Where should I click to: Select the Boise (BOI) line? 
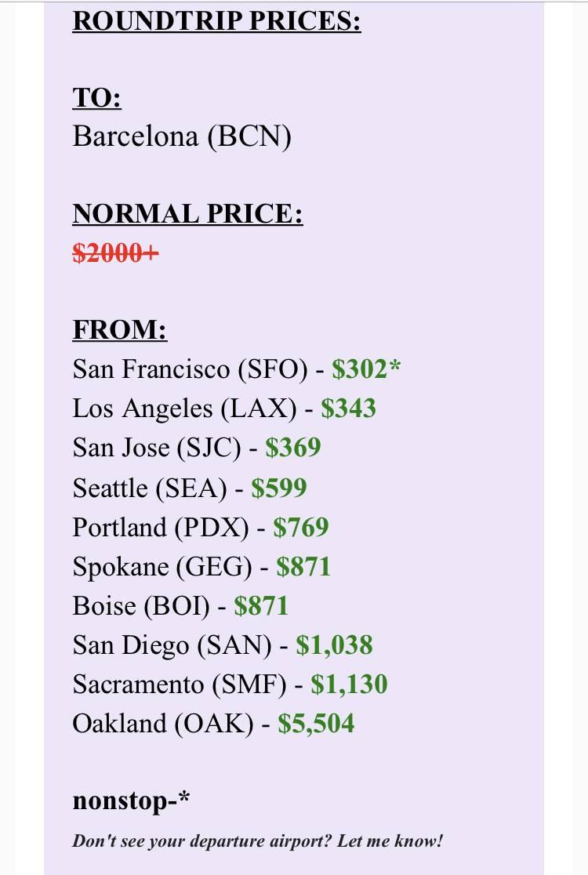(x=180, y=606)
